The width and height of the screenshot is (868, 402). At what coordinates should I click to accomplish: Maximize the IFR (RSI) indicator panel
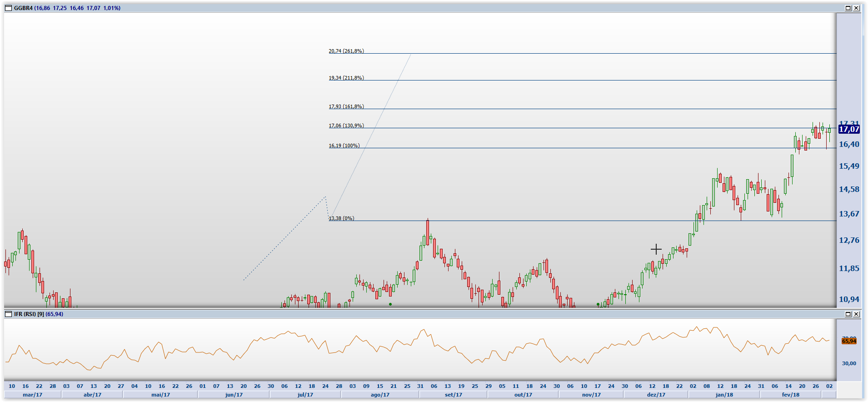848,314
